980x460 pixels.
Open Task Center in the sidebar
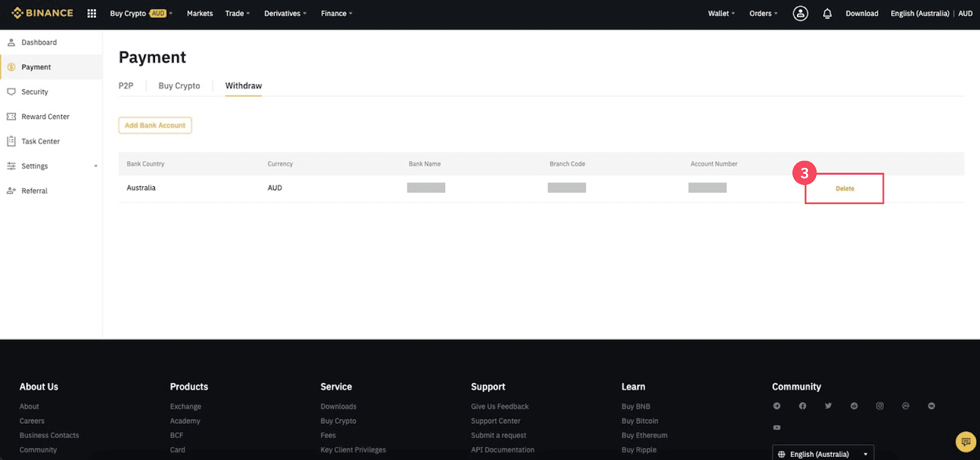point(40,141)
